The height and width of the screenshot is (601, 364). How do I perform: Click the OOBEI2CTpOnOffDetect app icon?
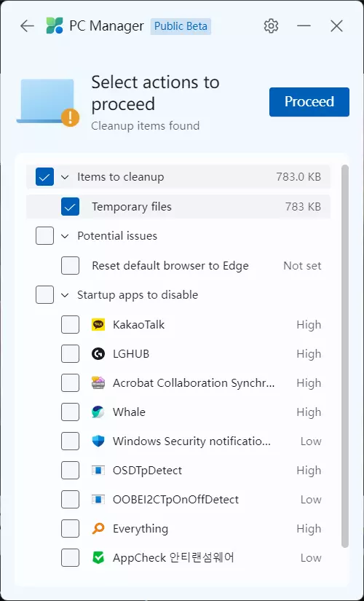coord(98,500)
